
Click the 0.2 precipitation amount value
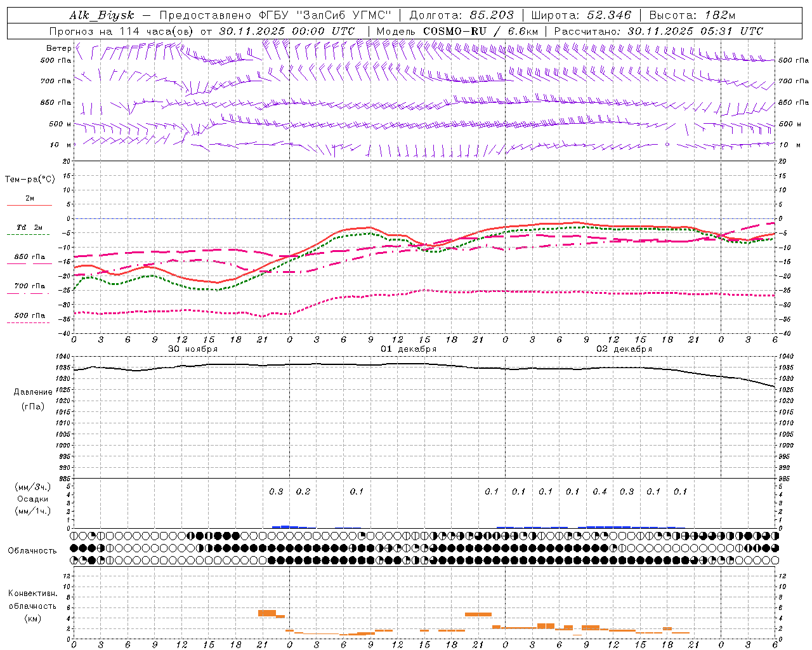(303, 491)
